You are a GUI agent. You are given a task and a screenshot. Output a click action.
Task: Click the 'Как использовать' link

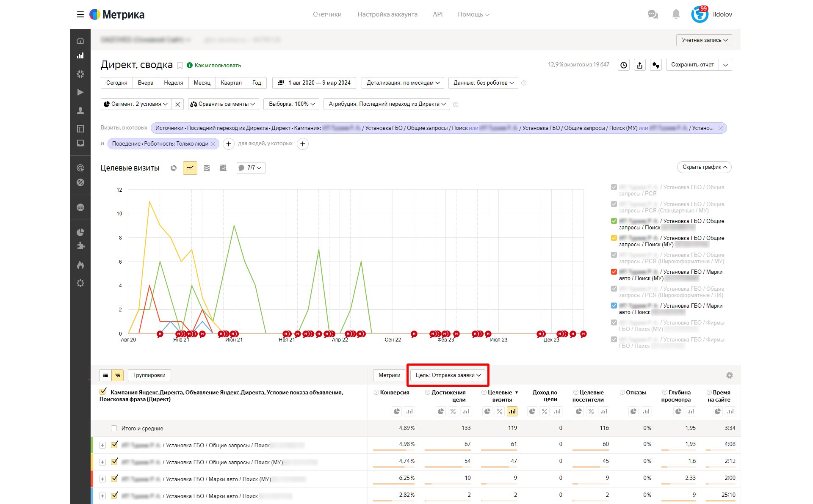[x=217, y=65]
